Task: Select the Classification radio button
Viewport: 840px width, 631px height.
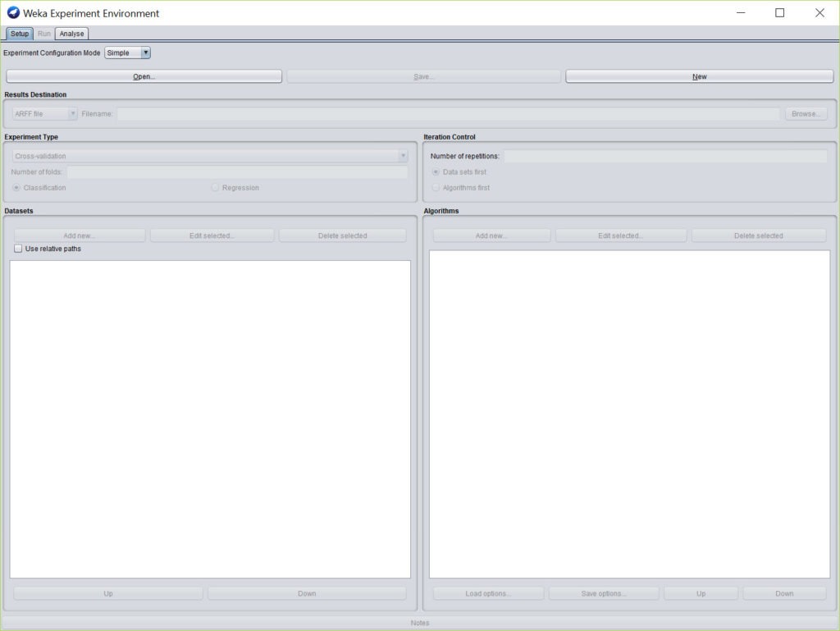Action: [x=39, y=187]
